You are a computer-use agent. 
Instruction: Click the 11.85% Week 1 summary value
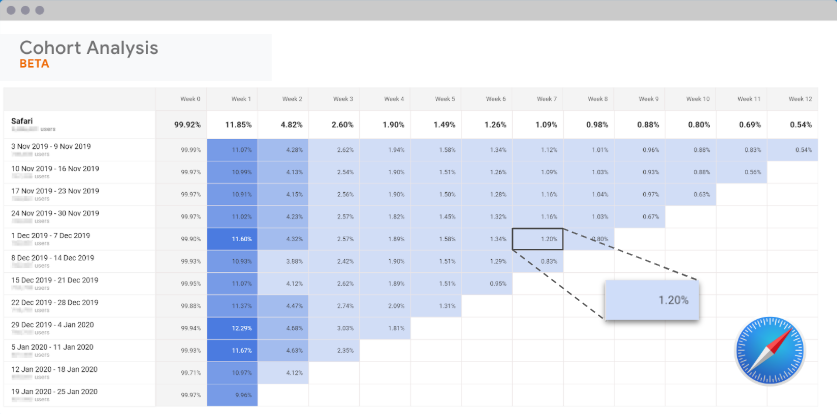pyautogui.click(x=237, y=125)
